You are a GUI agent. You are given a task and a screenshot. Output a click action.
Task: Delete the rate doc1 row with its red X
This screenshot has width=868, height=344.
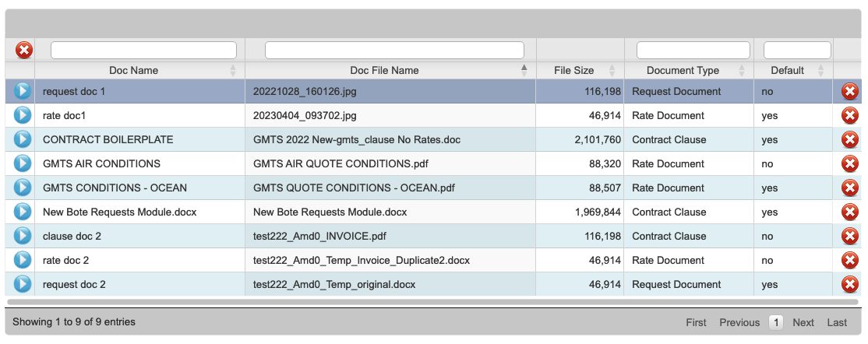850,116
